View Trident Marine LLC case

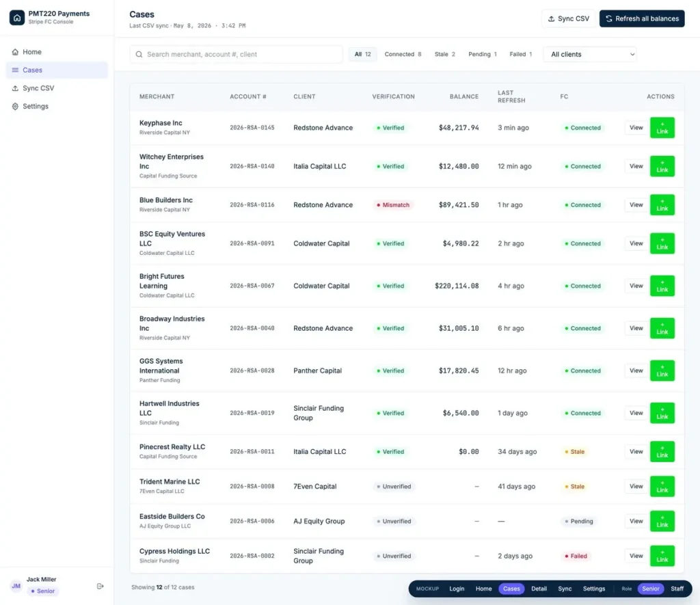636,486
